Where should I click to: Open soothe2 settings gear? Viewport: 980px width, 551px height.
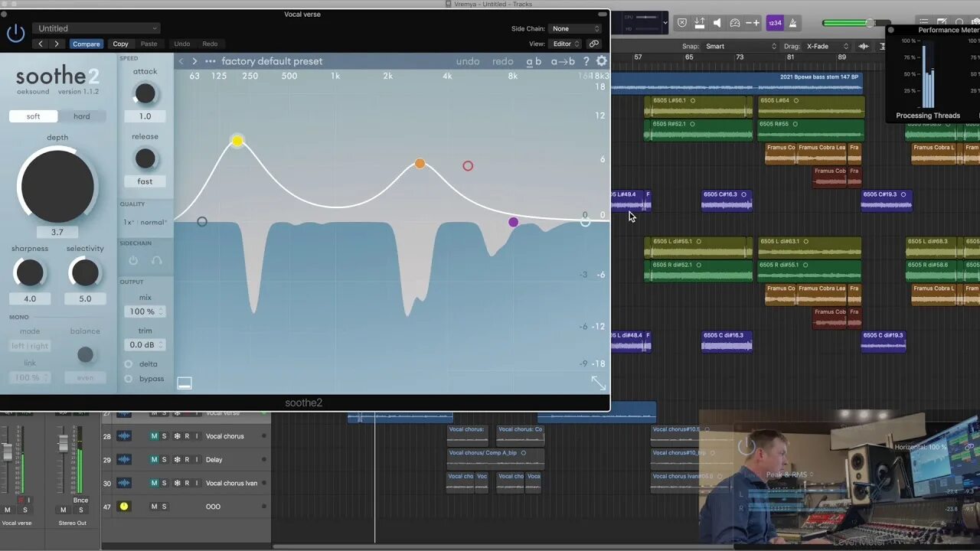click(x=602, y=61)
